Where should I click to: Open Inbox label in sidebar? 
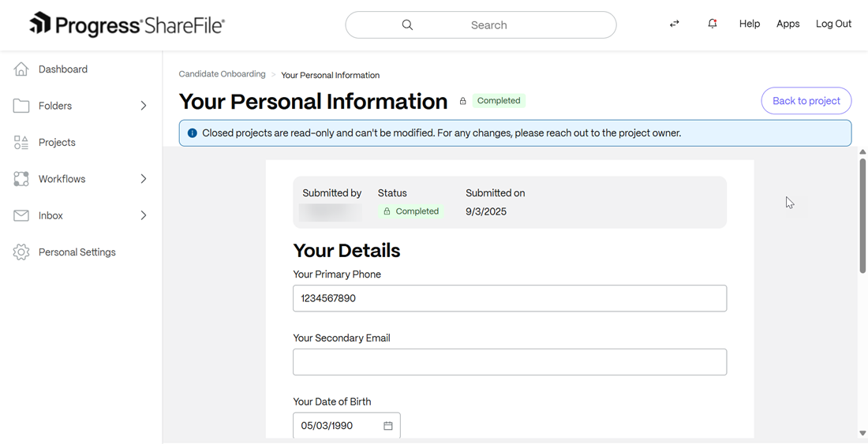[x=51, y=215]
